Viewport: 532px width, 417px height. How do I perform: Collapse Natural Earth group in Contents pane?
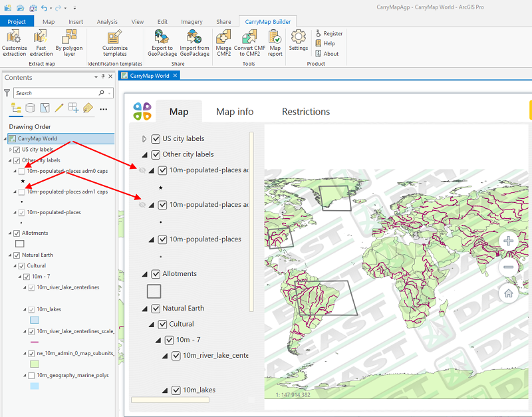pos(10,255)
